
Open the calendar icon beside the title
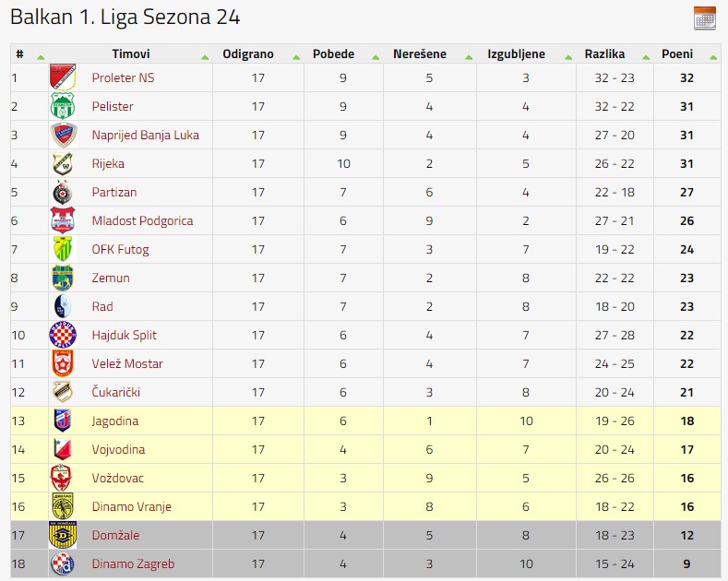tap(704, 18)
